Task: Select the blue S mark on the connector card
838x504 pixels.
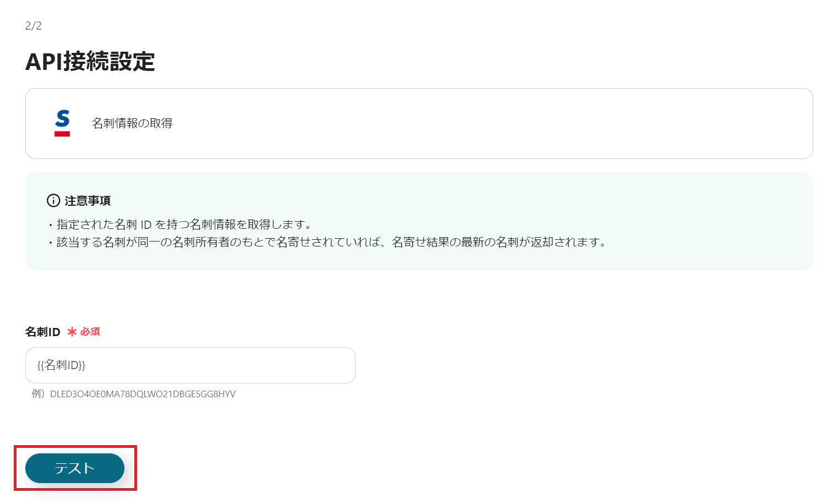Action: [x=62, y=118]
